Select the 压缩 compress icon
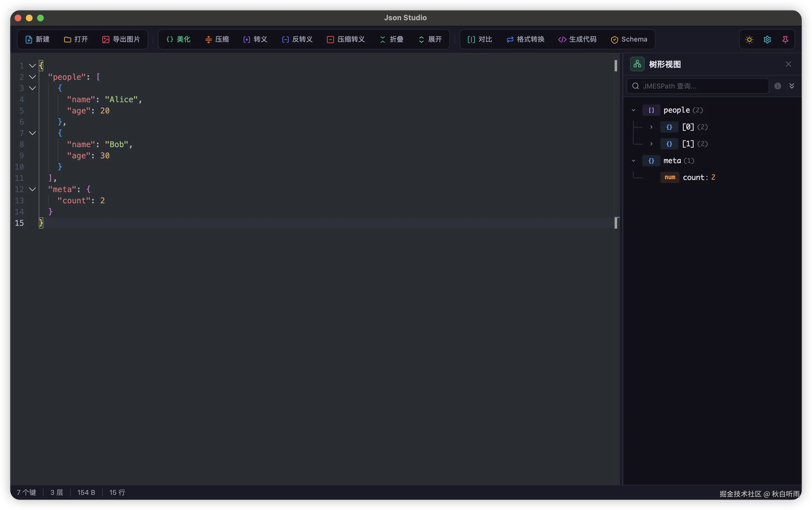The height and width of the screenshot is (510, 812). click(x=217, y=39)
